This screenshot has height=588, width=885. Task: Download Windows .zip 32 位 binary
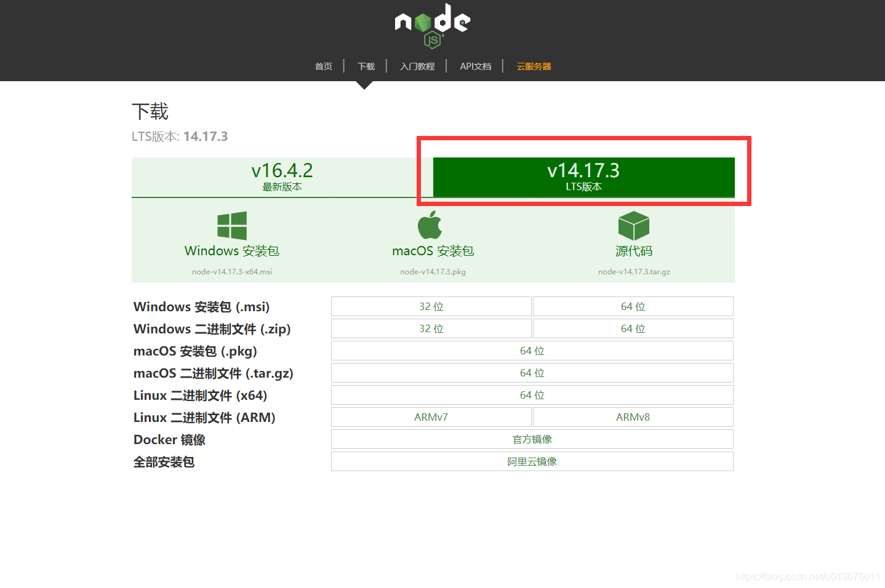(431, 328)
